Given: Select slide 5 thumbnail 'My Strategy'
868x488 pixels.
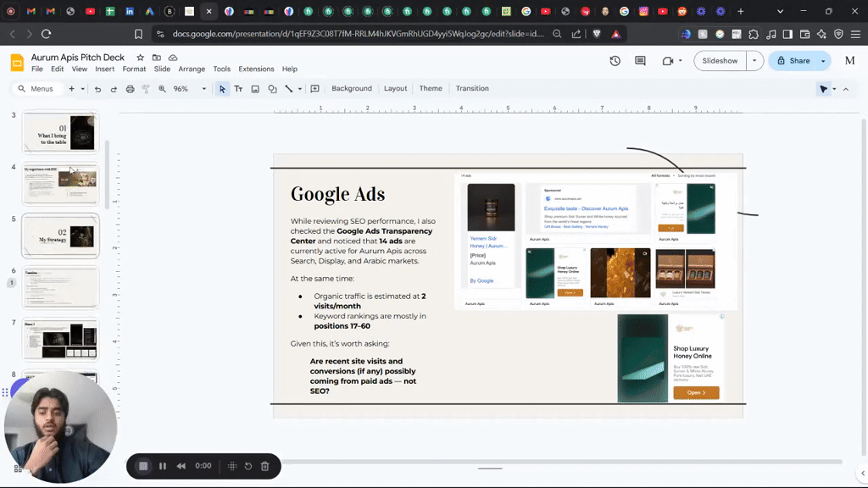Looking at the screenshot, I should tap(60, 236).
